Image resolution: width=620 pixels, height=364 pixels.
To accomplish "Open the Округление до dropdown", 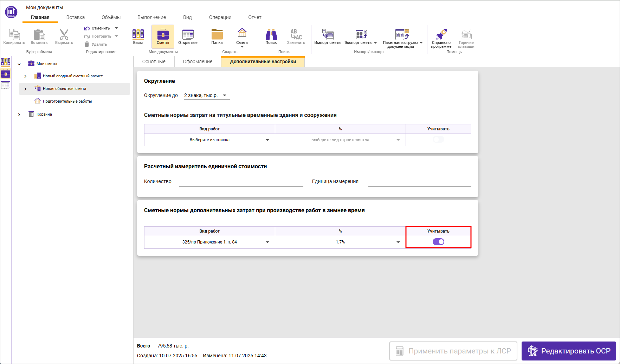I will click(x=207, y=96).
